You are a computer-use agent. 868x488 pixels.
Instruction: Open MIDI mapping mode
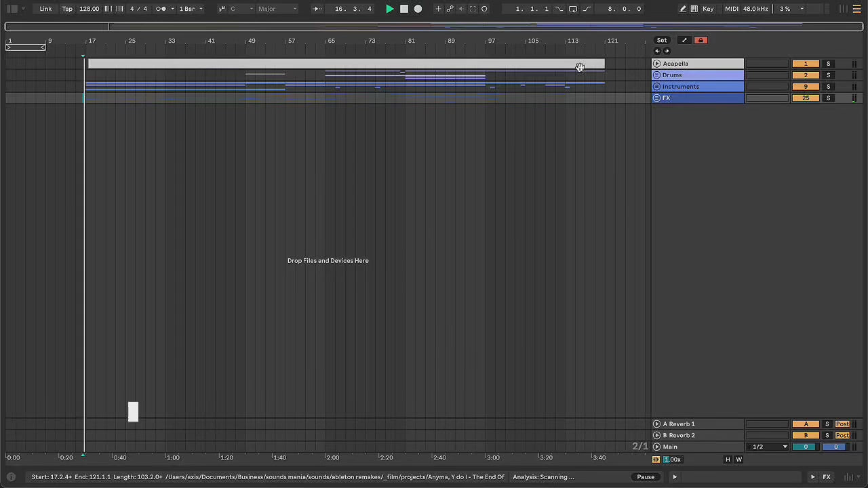pyautogui.click(x=731, y=9)
